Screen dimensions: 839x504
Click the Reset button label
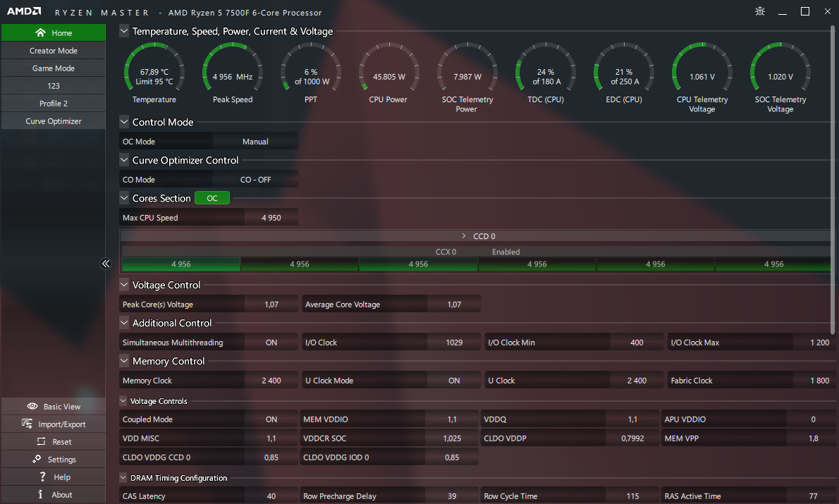pos(62,442)
